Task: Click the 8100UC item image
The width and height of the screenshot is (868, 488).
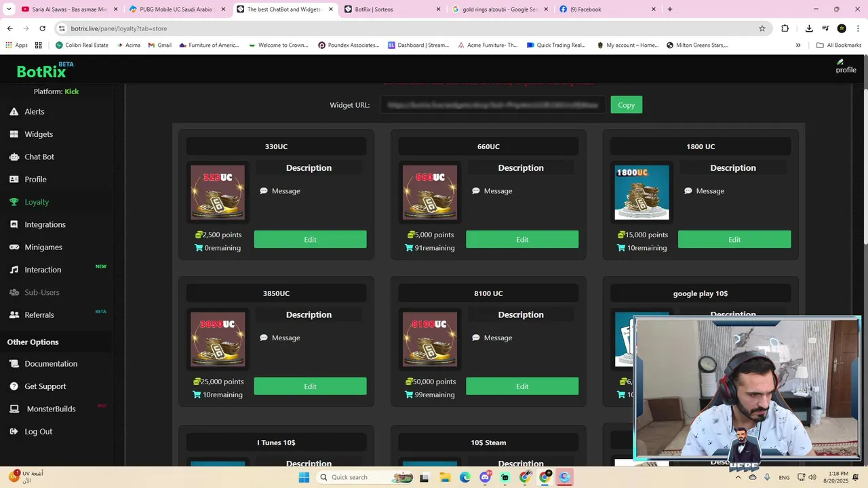Action: pos(430,339)
